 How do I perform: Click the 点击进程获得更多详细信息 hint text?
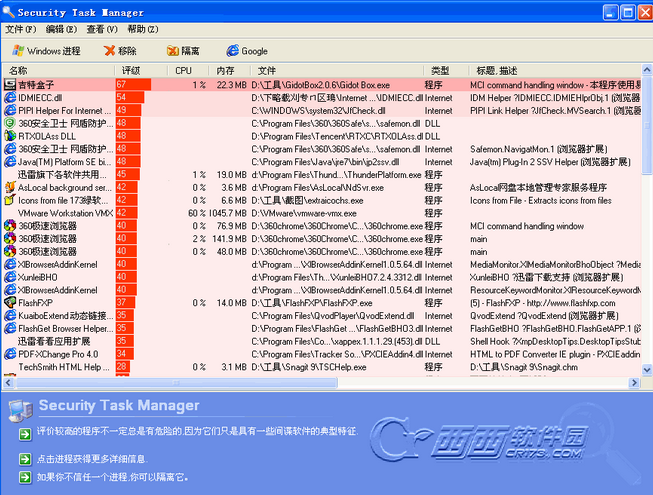92,459
